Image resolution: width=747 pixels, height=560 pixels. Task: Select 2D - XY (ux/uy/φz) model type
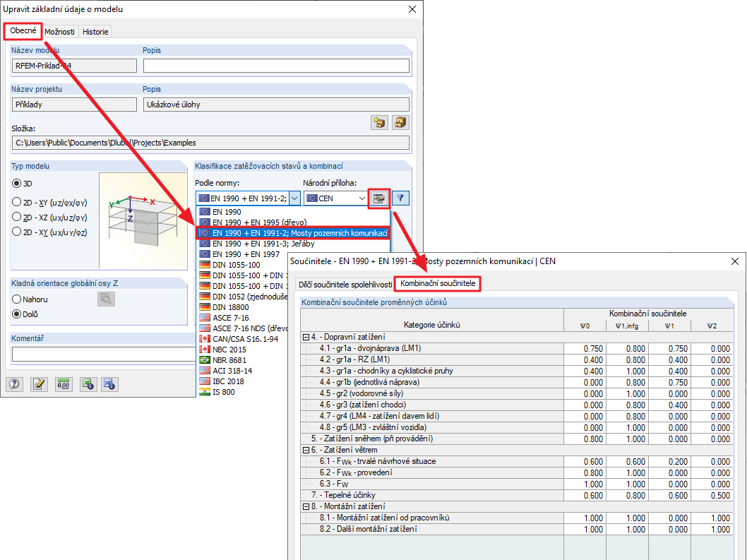click(x=17, y=232)
